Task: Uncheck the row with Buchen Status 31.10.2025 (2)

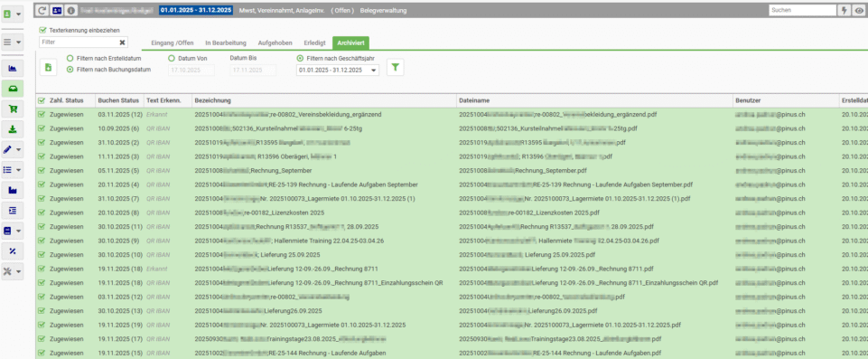Action: (42, 142)
